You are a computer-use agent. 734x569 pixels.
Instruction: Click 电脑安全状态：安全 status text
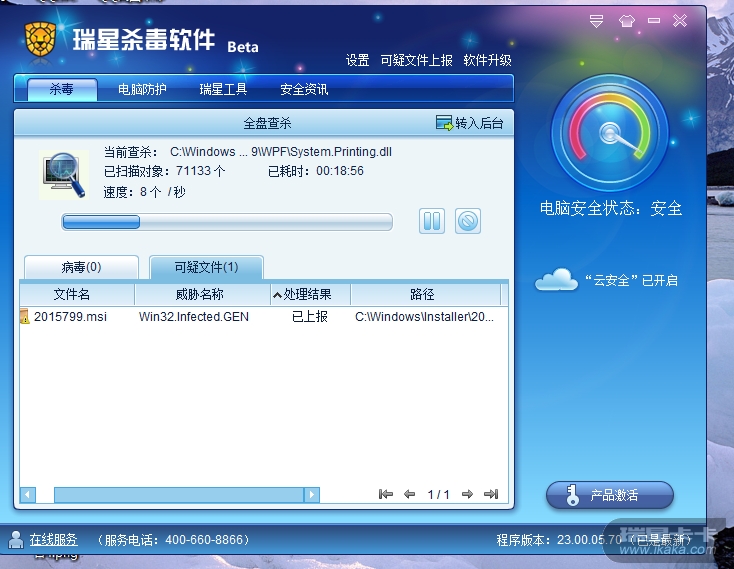(x=610, y=208)
